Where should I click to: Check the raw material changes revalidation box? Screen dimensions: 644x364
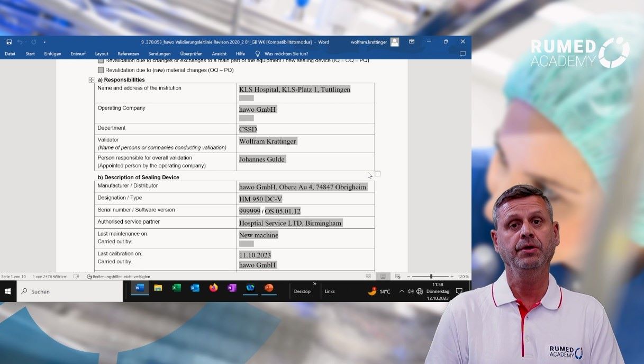(x=101, y=70)
